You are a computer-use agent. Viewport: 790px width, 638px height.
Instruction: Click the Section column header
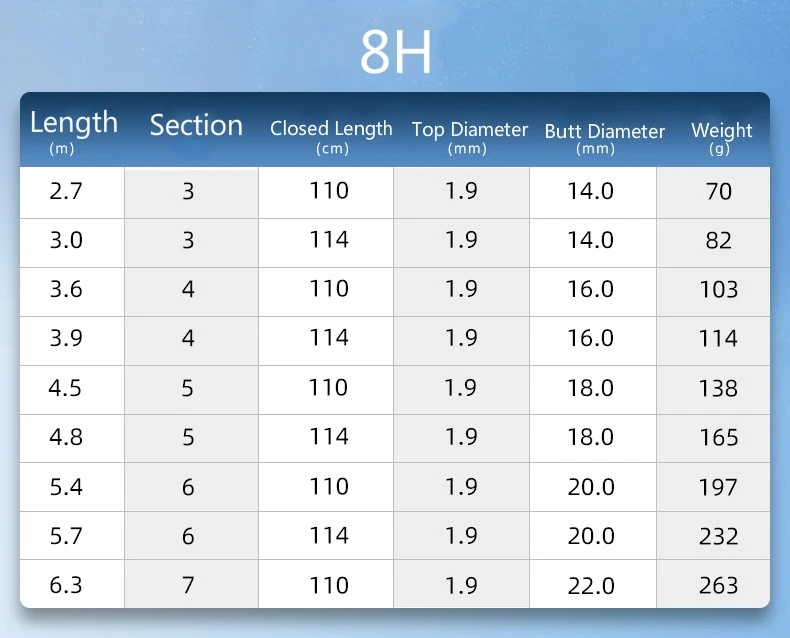[x=196, y=125]
